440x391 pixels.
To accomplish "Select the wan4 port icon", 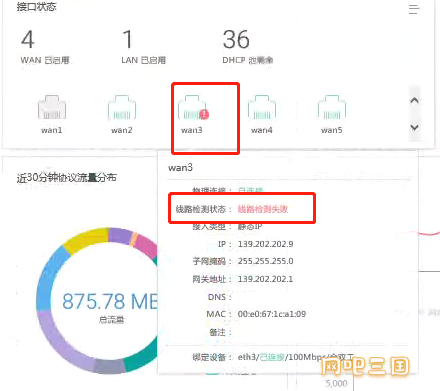I will [262, 107].
